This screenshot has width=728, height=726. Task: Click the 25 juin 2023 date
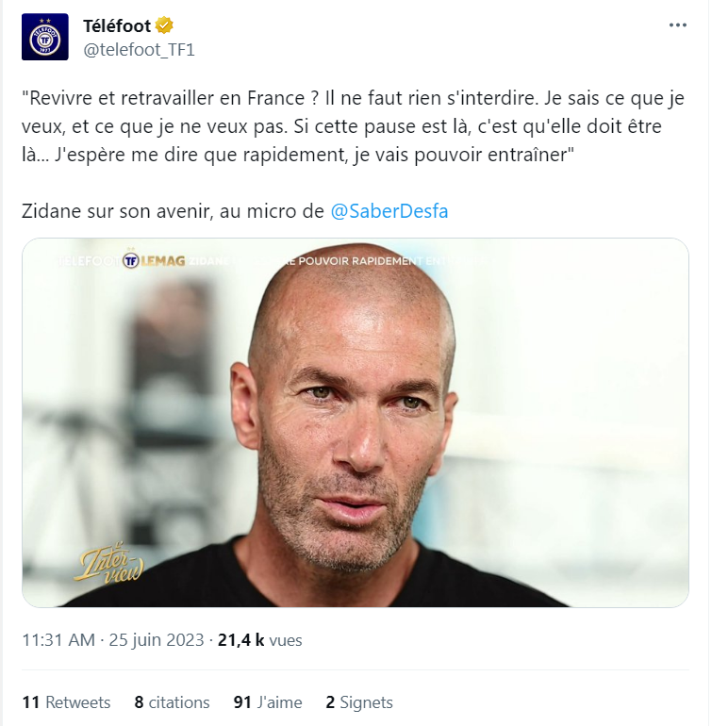coord(157,640)
